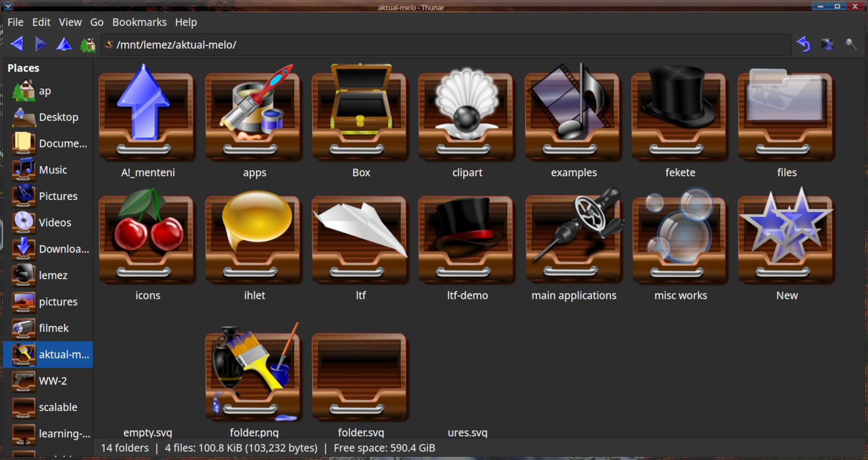The width and height of the screenshot is (868, 460).
Task: Click the icon left of the search magnifier
Action: click(827, 44)
